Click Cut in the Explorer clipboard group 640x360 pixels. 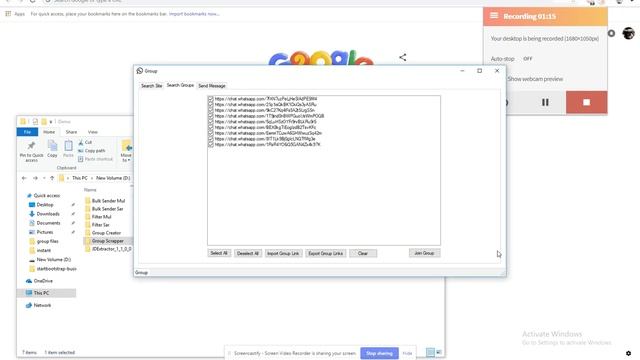[85, 142]
